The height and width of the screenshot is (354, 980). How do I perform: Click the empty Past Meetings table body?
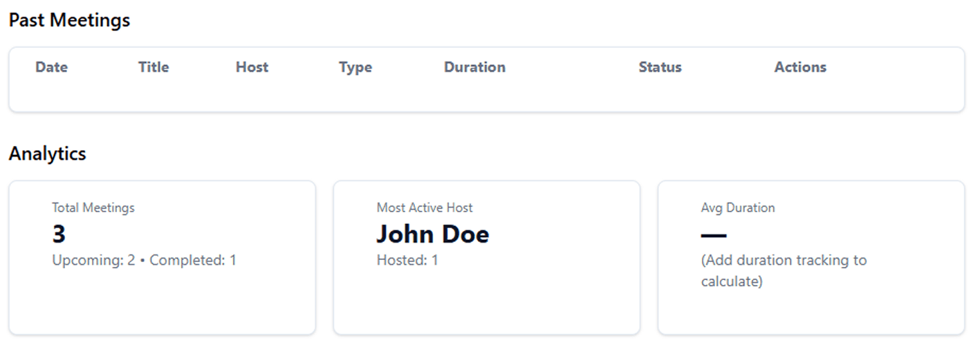pos(486,95)
